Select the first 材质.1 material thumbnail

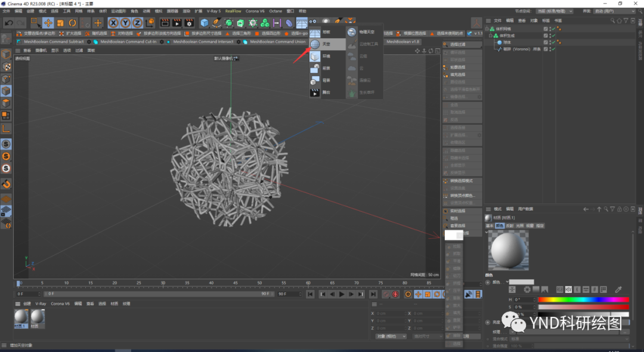point(21,319)
